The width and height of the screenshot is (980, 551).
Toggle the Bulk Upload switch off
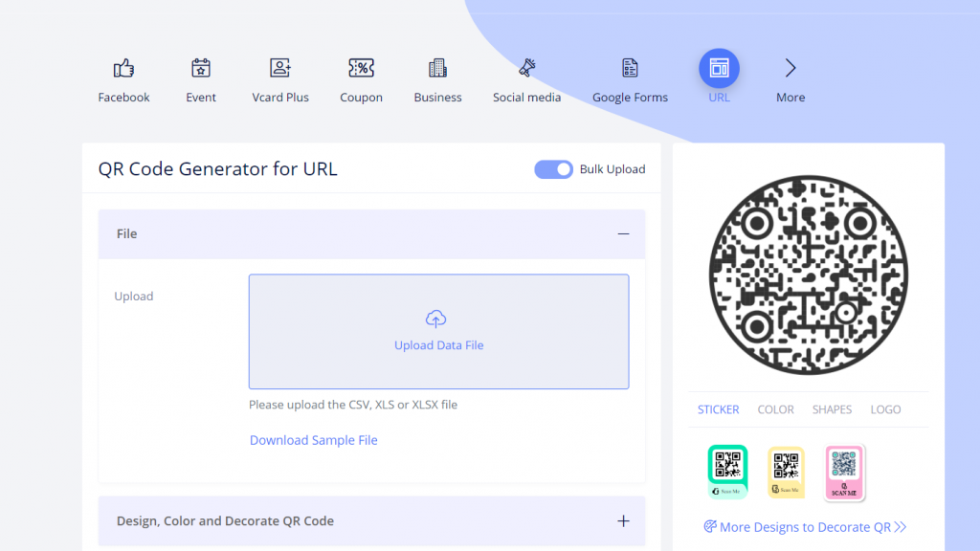click(553, 168)
